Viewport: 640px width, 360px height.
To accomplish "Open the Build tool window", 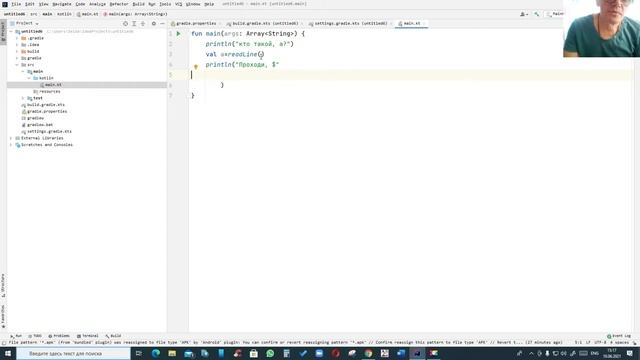I will (x=113, y=336).
